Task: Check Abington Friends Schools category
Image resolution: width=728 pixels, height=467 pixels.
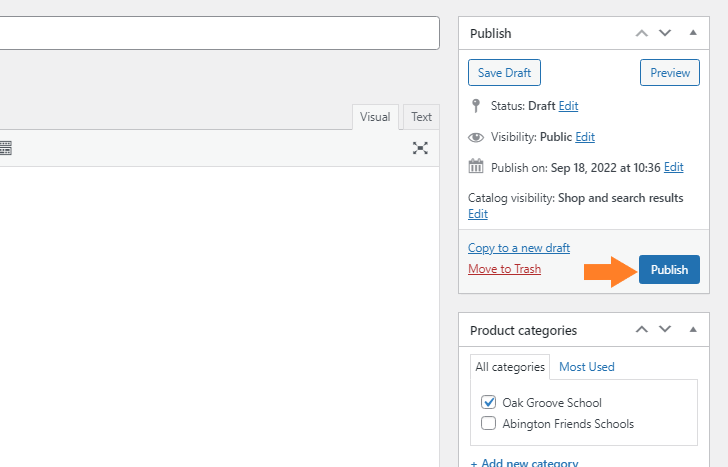Action: (488, 423)
